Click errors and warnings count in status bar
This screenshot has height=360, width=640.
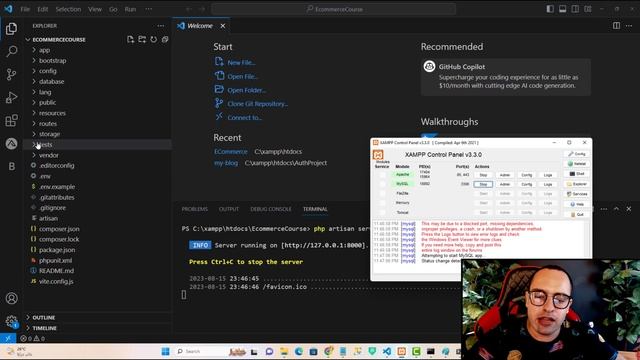point(33,338)
